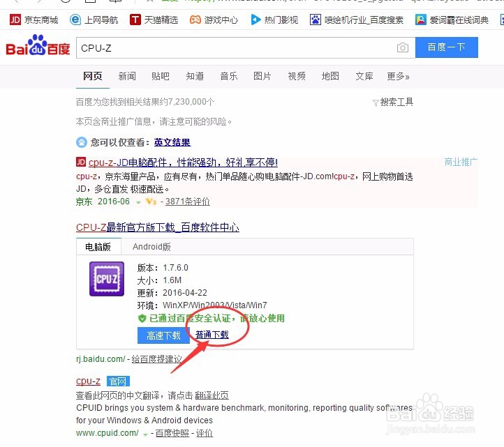This screenshot has width=504, height=447.
Task: Click the 评价 link under cpuid result
Action: (205, 433)
